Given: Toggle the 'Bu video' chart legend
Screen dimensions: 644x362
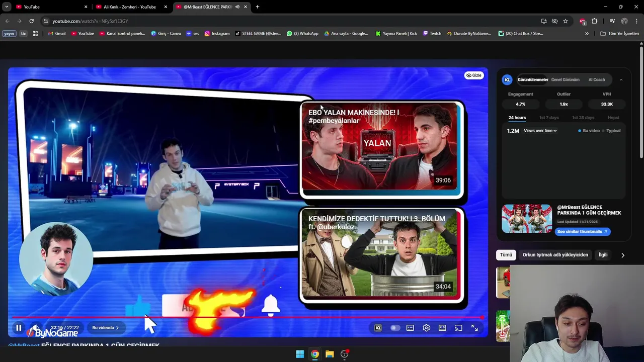Looking at the screenshot, I should click(x=589, y=131).
